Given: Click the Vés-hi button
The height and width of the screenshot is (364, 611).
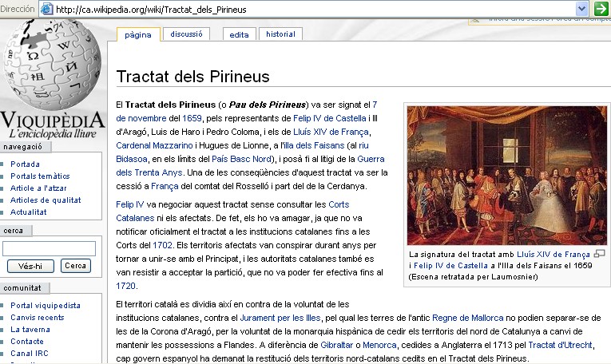Looking at the screenshot, I should (x=30, y=266).
